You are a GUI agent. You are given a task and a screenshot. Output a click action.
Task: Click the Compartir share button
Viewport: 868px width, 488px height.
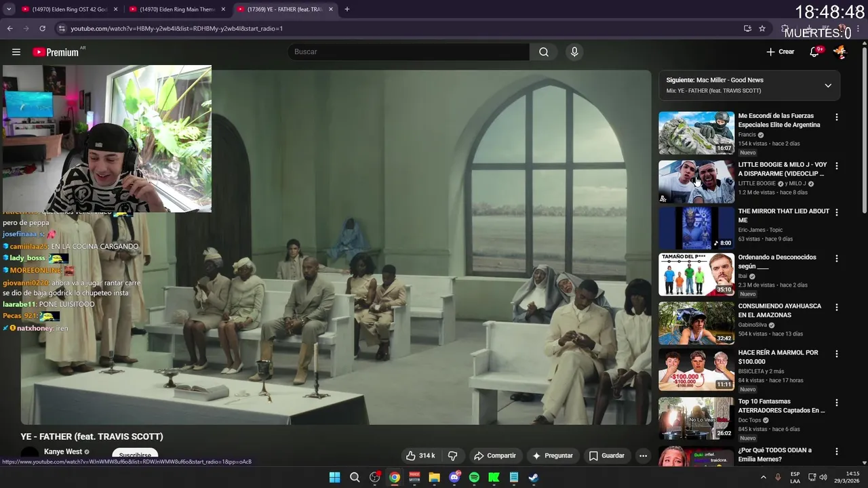point(494,455)
